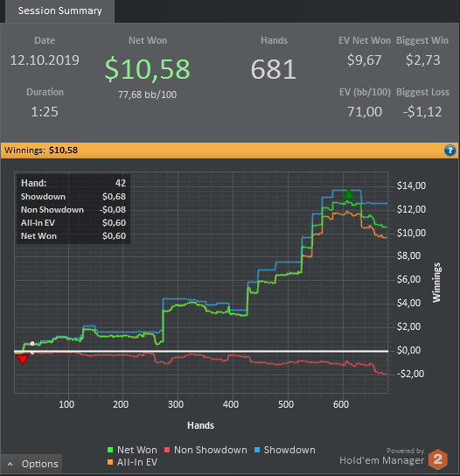The image size is (460, 476).
Task: Click the tooltip All-In EV $0,60 row
Action: pos(73,223)
